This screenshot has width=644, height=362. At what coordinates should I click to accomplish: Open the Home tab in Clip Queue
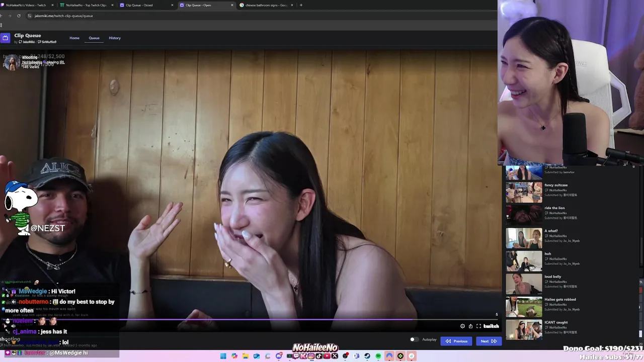[x=74, y=38]
